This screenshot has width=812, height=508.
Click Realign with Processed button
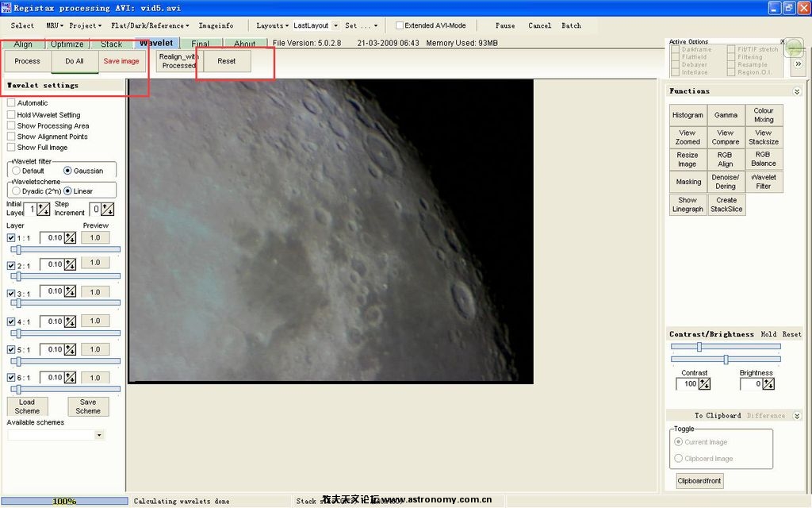178,61
